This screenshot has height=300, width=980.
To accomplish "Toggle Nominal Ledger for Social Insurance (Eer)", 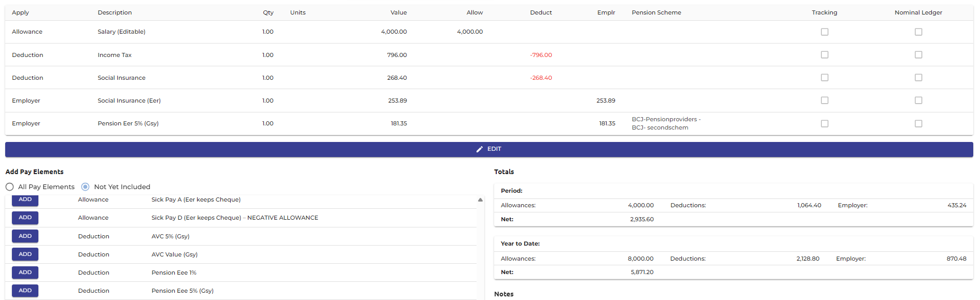I will (x=918, y=101).
